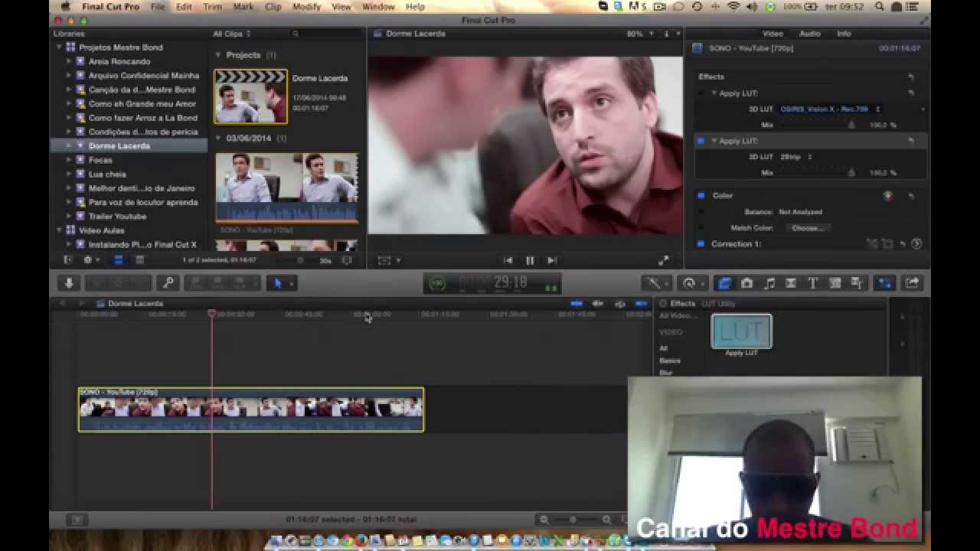Reset all Effects in inspector
The image size is (980, 551).
(910, 77)
